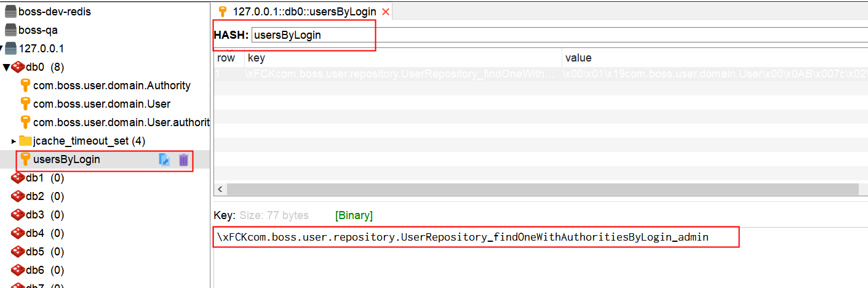Sort by the row column header
Image resolution: width=868 pixels, height=288 pixels.
[x=229, y=58]
